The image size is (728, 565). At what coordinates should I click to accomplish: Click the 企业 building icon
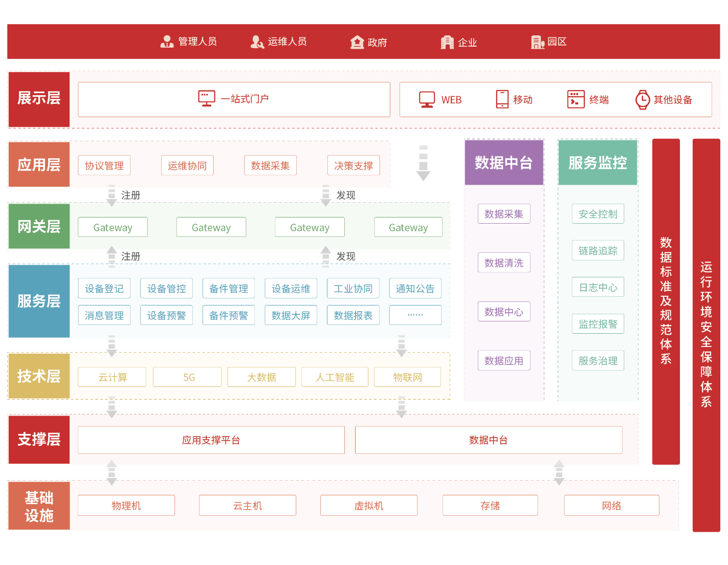pyautogui.click(x=447, y=42)
